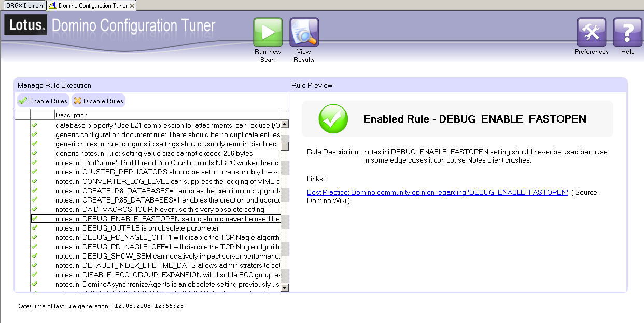Image resolution: width=644 pixels, height=323 pixels.
Task: Toggle checkmark for 256 bytes value size rule
Action: pyautogui.click(x=35, y=153)
